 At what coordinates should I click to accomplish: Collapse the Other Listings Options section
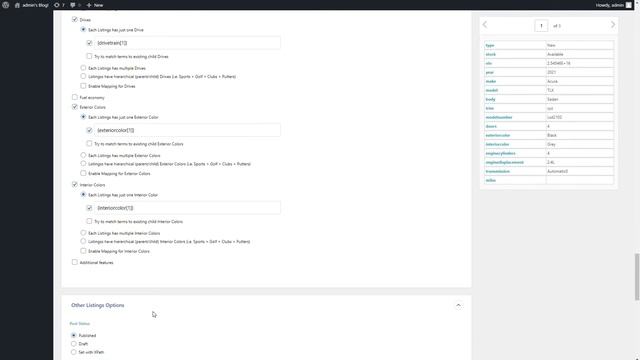click(458, 305)
